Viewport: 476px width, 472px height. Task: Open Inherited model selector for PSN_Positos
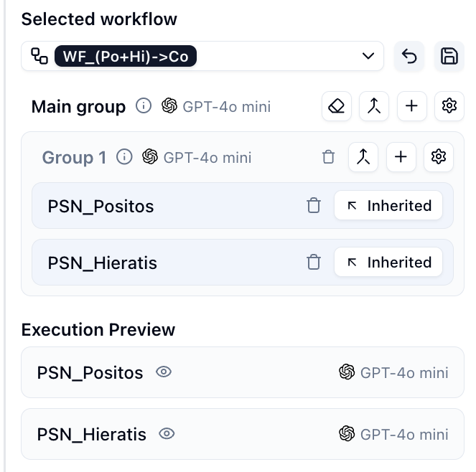(x=388, y=206)
